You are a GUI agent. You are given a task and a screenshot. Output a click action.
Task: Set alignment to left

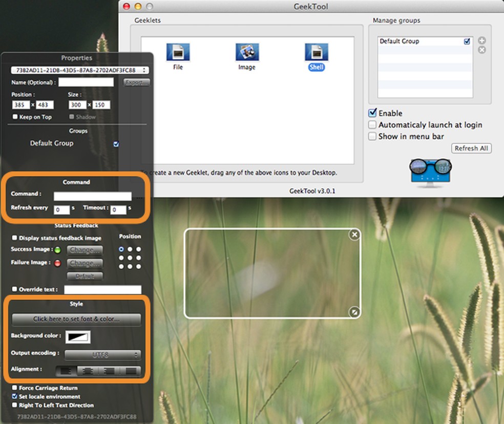coord(66,371)
